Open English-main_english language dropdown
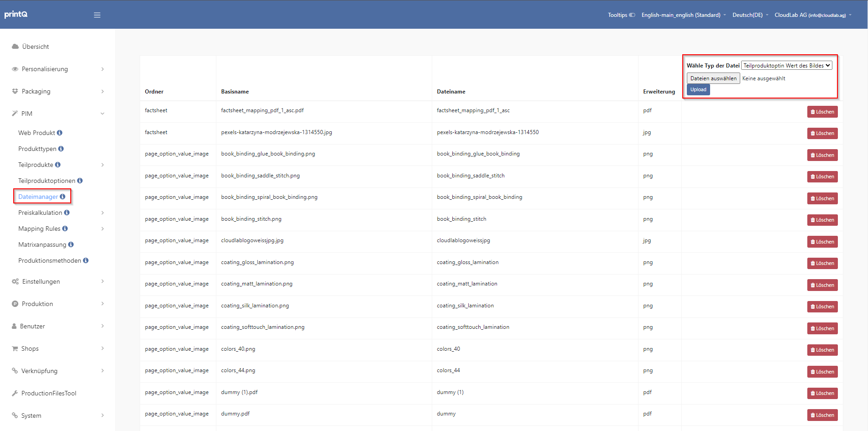The width and height of the screenshot is (868, 431). click(x=683, y=15)
